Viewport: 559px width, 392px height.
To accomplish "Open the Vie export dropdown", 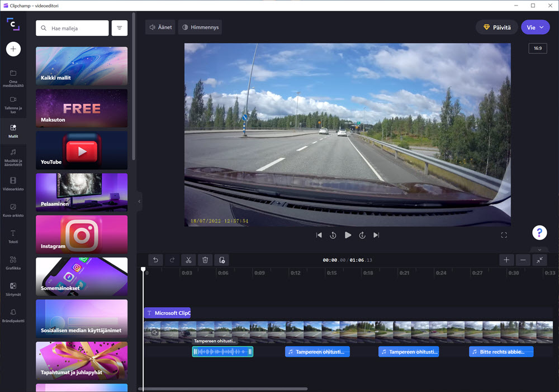I will click(x=535, y=27).
